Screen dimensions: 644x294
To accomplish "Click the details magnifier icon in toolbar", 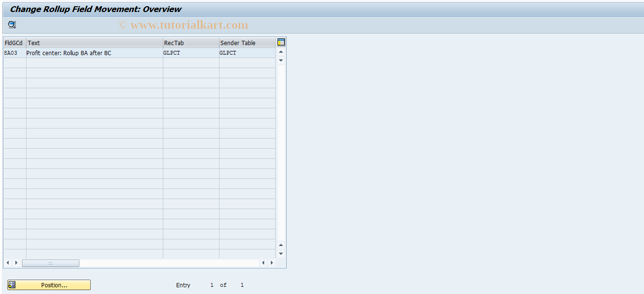I will [12, 25].
